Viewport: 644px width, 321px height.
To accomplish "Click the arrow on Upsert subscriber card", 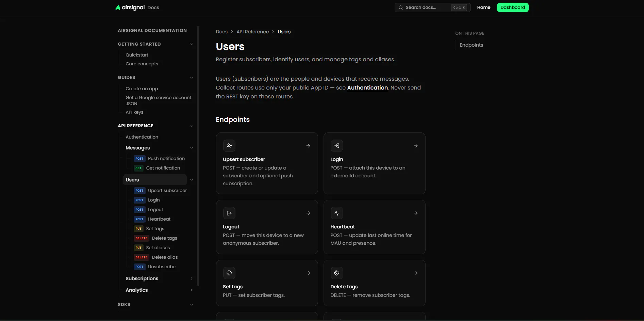I will (x=308, y=146).
